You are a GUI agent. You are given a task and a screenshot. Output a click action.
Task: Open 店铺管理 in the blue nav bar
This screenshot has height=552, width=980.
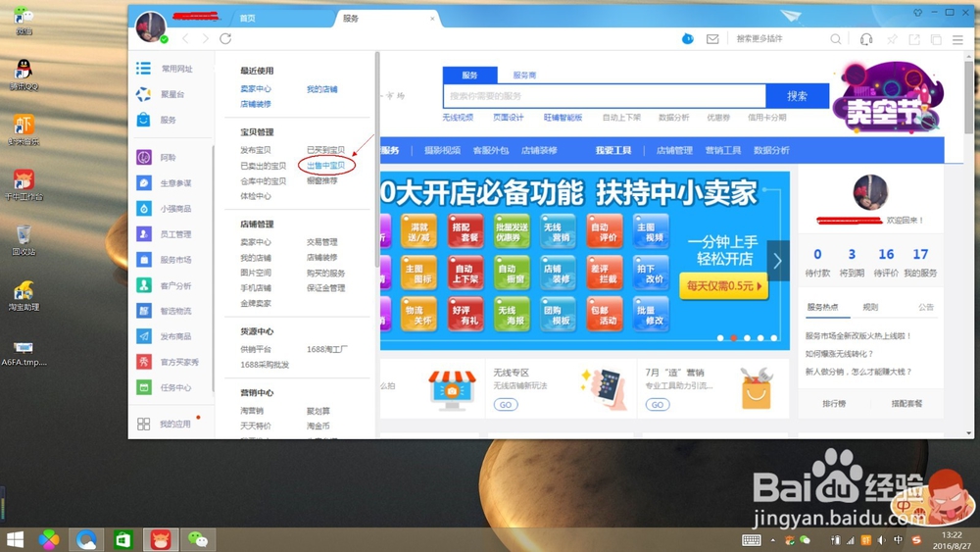(674, 151)
